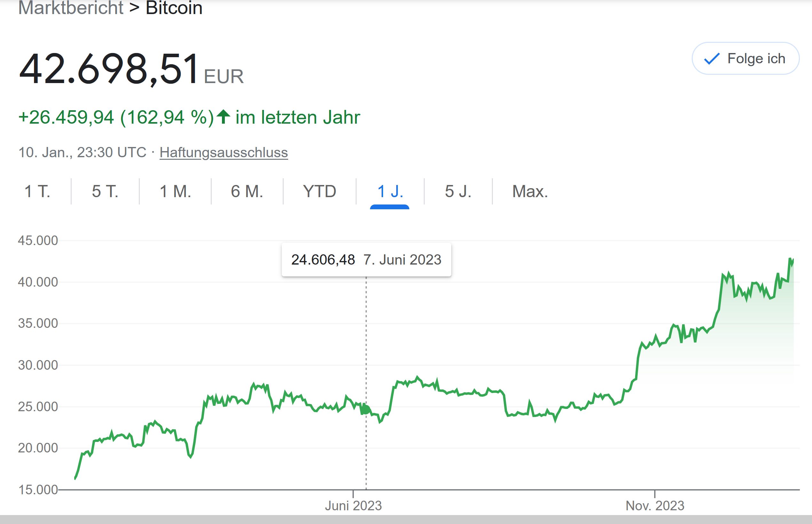
Task: Click the Bitcoin breadcrumb label
Action: coord(174,7)
